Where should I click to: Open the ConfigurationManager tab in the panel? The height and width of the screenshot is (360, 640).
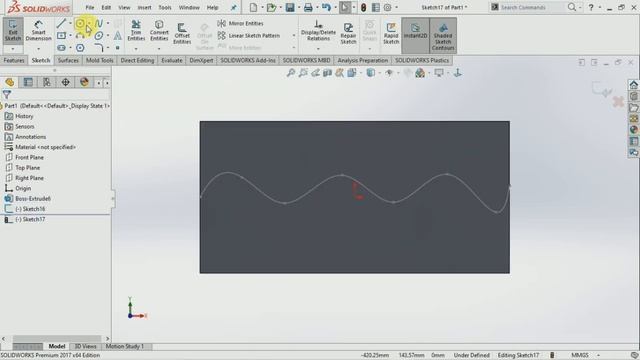[47, 82]
